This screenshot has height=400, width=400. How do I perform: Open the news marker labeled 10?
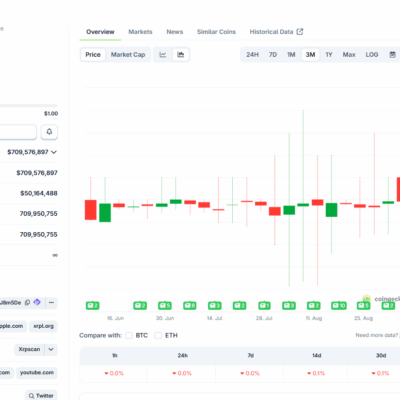pyautogui.click(x=339, y=305)
